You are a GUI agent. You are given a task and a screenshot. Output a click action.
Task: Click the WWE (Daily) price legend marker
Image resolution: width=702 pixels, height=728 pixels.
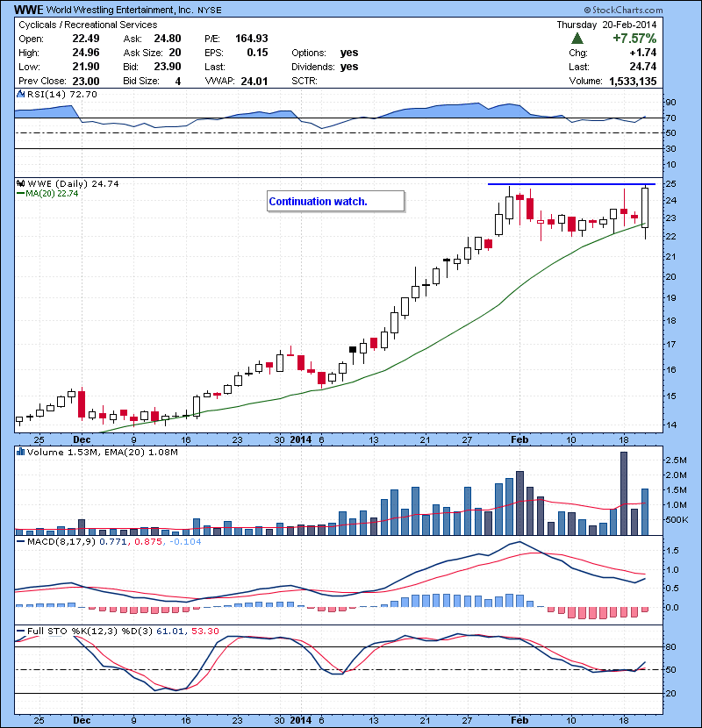click(x=18, y=183)
